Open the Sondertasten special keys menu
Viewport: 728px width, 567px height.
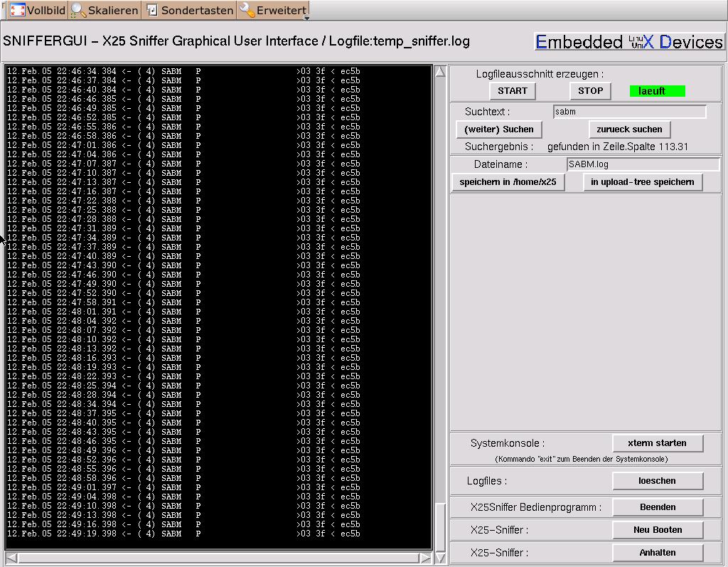coord(190,10)
